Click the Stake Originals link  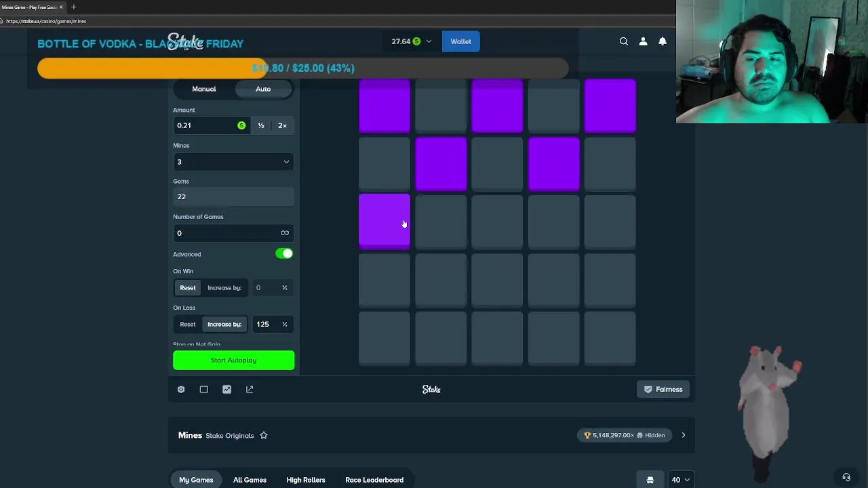[x=230, y=435]
